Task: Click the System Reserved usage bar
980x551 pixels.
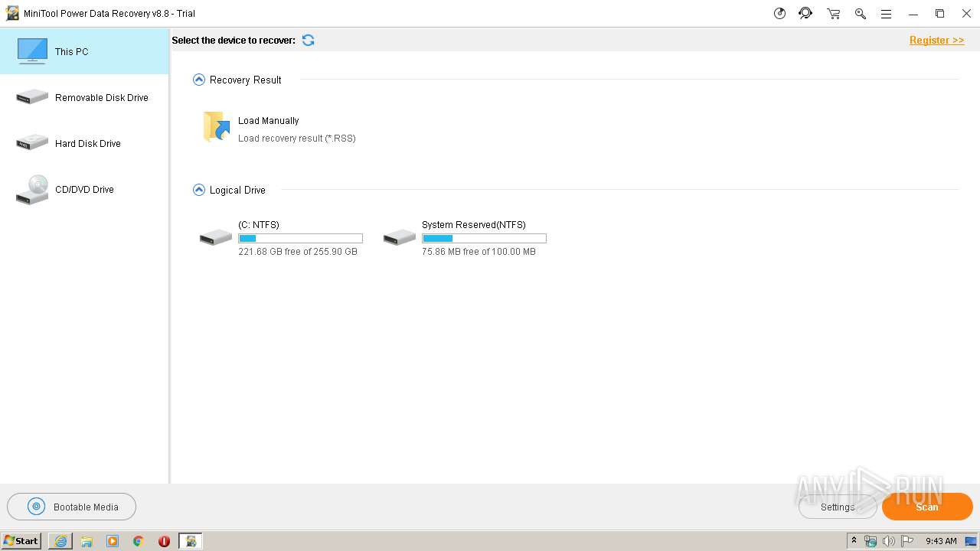Action: 484,238
